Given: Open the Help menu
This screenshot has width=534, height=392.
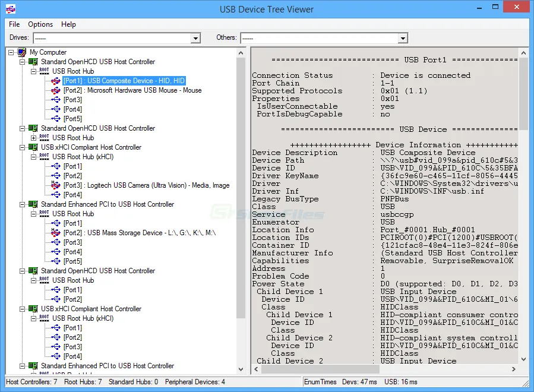Looking at the screenshot, I should click(68, 24).
